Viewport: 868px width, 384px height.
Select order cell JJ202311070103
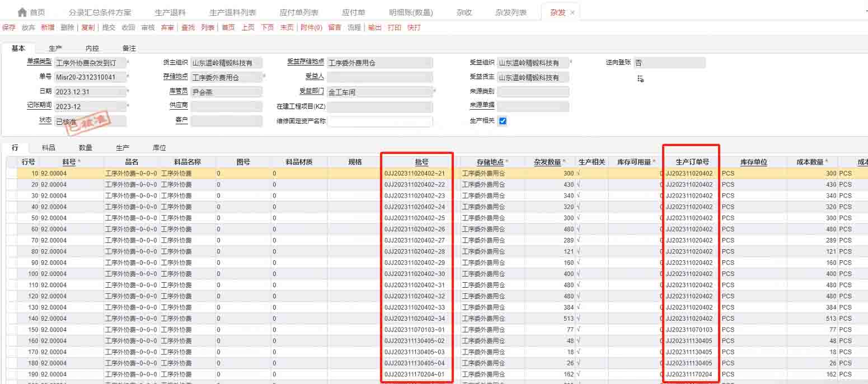point(689,330)
